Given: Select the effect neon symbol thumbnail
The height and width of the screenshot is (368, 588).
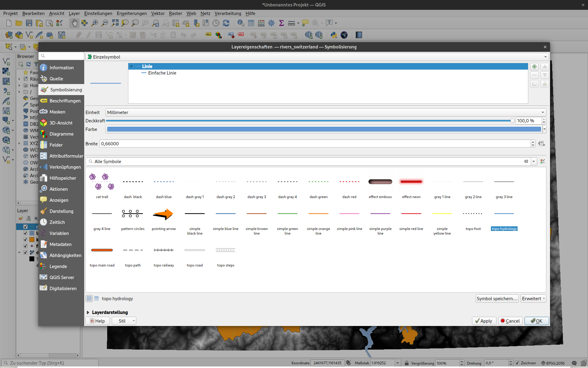Looking at the screenshot, I should (x=411, y=182).
